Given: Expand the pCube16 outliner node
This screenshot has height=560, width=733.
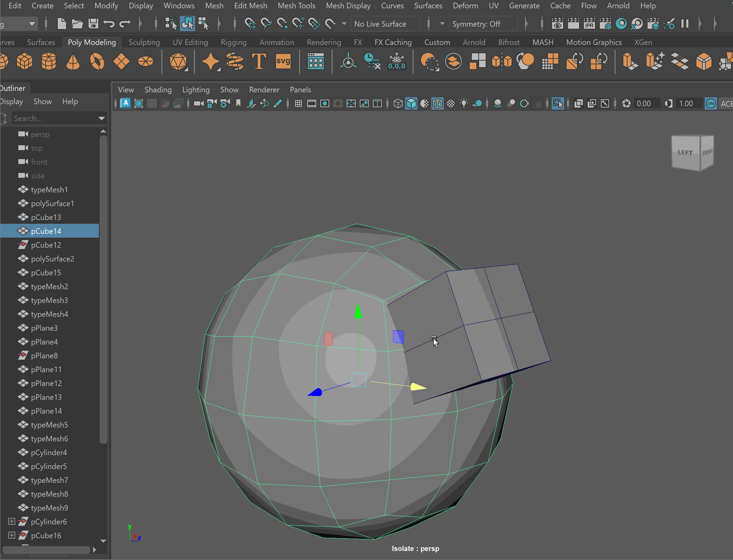Looking at the screenshot, I should tap(11, 535).
